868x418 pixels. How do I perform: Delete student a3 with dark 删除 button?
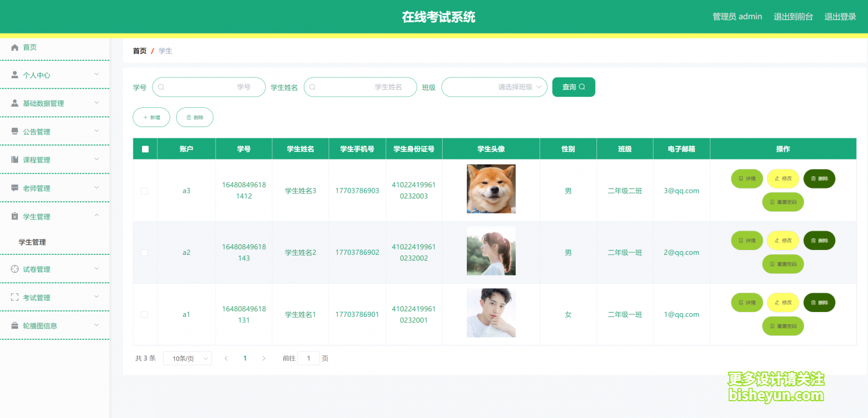[820, 179]
